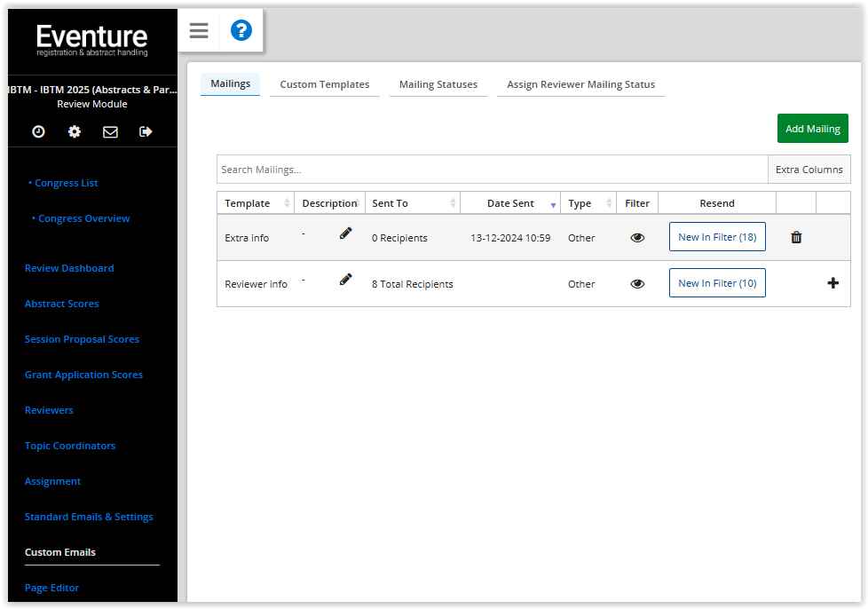Switch to the Custom Templates tab
Screen dimensions: 868x609
tap(324, 84)
